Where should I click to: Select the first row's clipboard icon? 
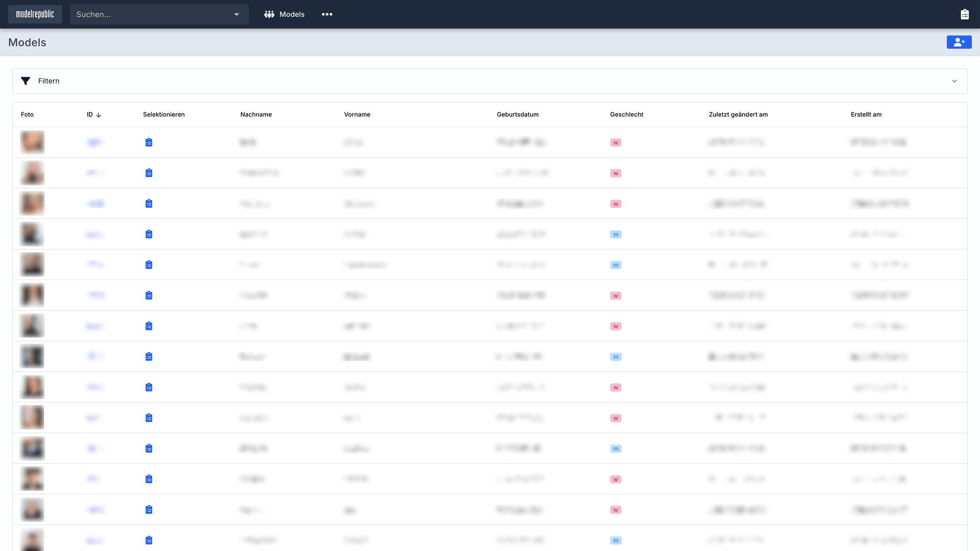[149, 142]
